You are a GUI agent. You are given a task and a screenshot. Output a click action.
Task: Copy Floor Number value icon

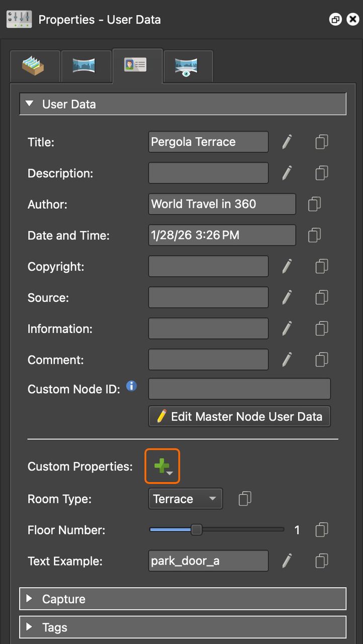click(322, 530)
